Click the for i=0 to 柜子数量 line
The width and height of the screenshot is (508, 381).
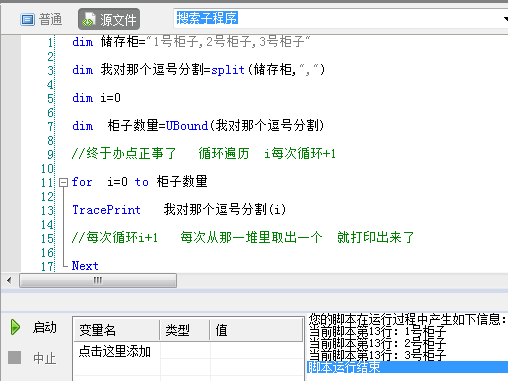pyautogui.click(x=140, y=182)
